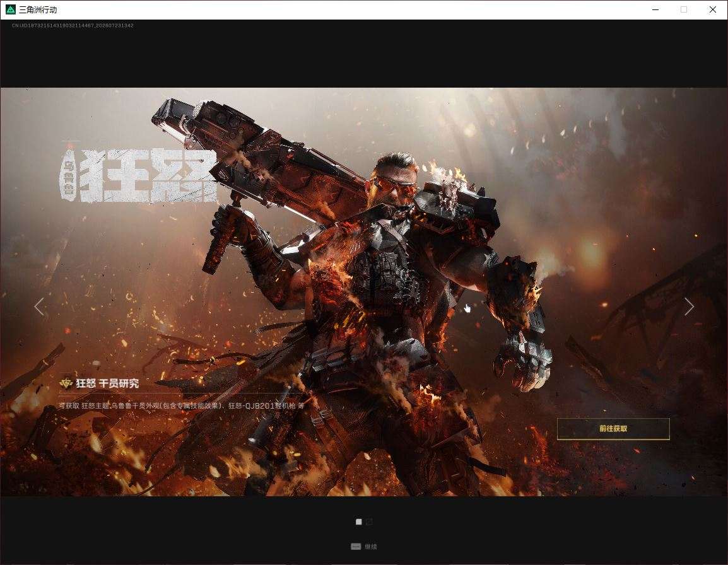The height and width of the screenshot is (565, 728).
Task: Click the vertical 乌鲁鲁 name badge
Action: 69,175
